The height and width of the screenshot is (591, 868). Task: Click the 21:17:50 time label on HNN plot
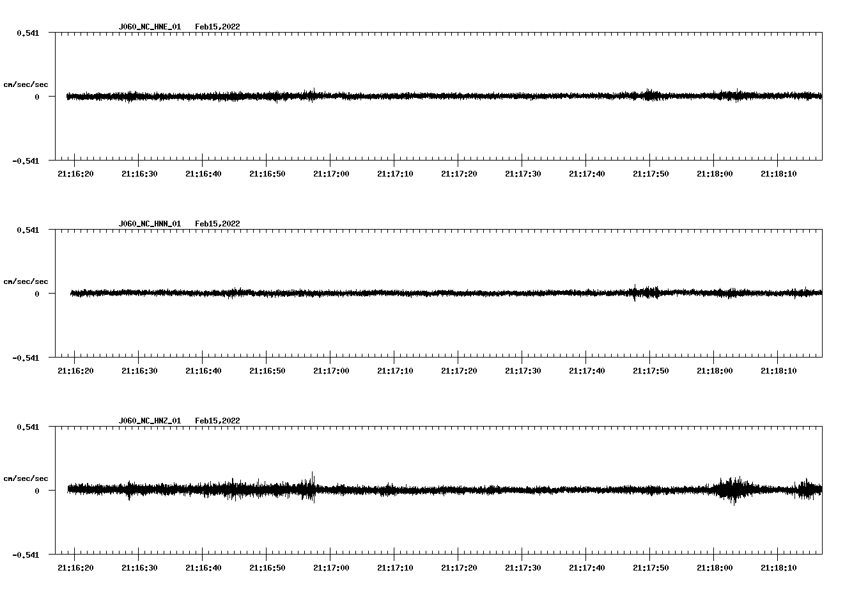651,371
